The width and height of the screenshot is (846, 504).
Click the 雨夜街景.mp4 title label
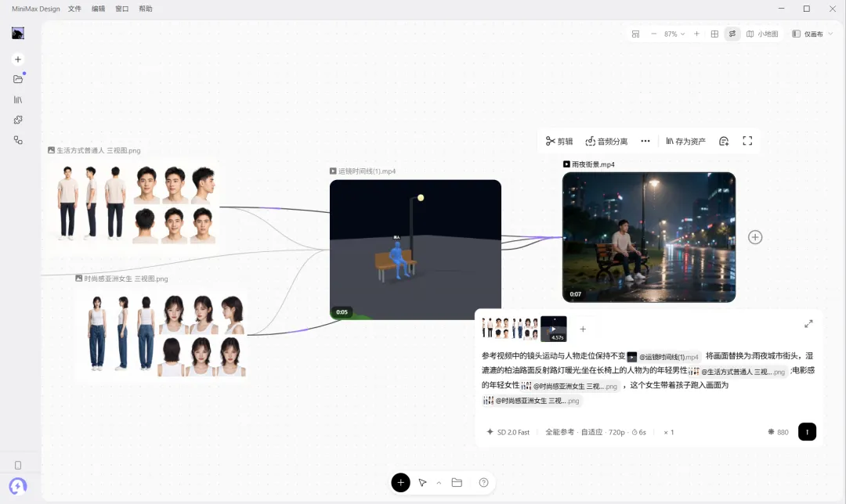pos(593,164)
